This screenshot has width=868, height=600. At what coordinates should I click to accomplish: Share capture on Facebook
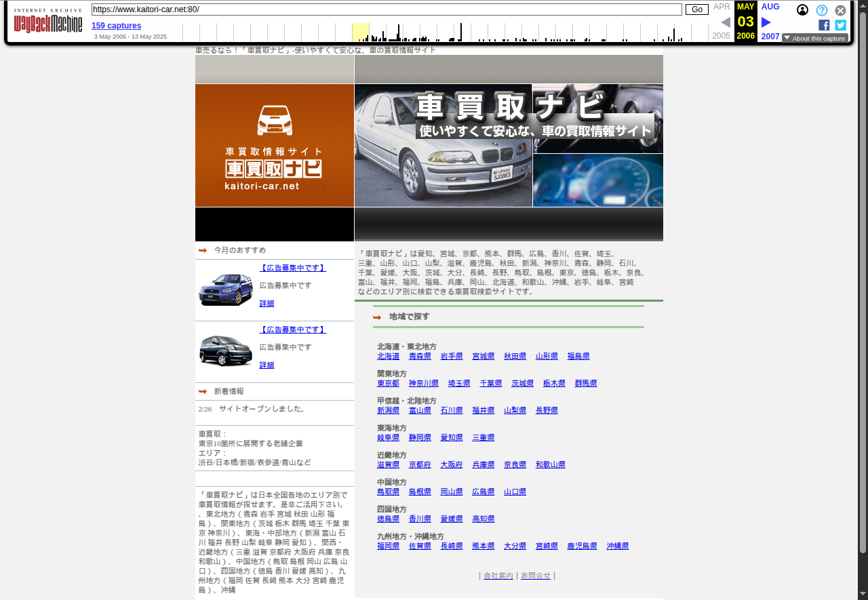[824, 25]
